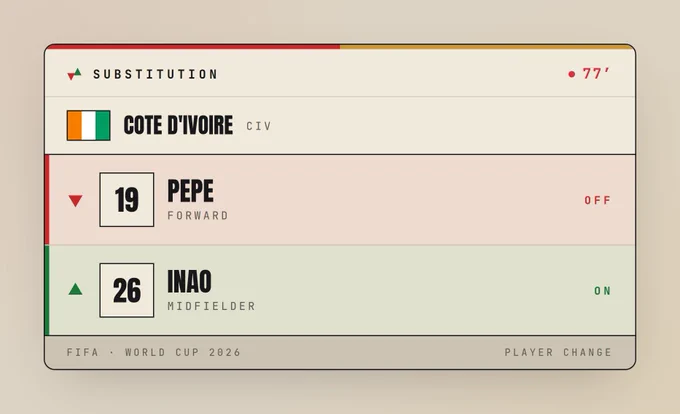The width and height of the screenshot is (680, 414).
Task: Click the CIV country code label
Action: click(259, 126)
